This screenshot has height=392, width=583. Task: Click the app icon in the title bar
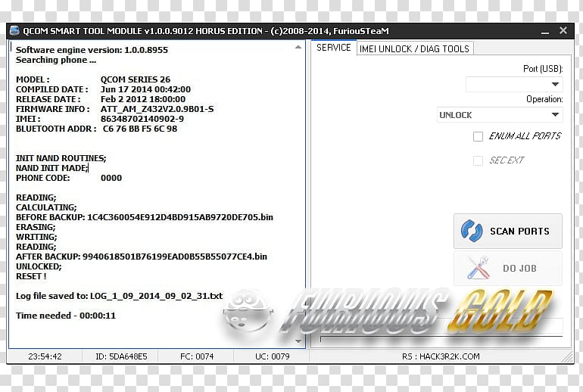tap(14, 31)
